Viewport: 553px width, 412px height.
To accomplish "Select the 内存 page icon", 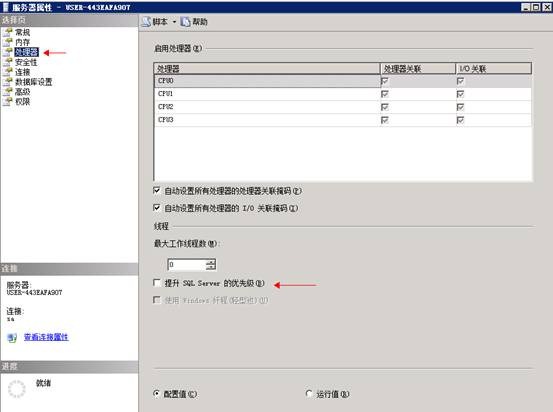I will point(8,42).
